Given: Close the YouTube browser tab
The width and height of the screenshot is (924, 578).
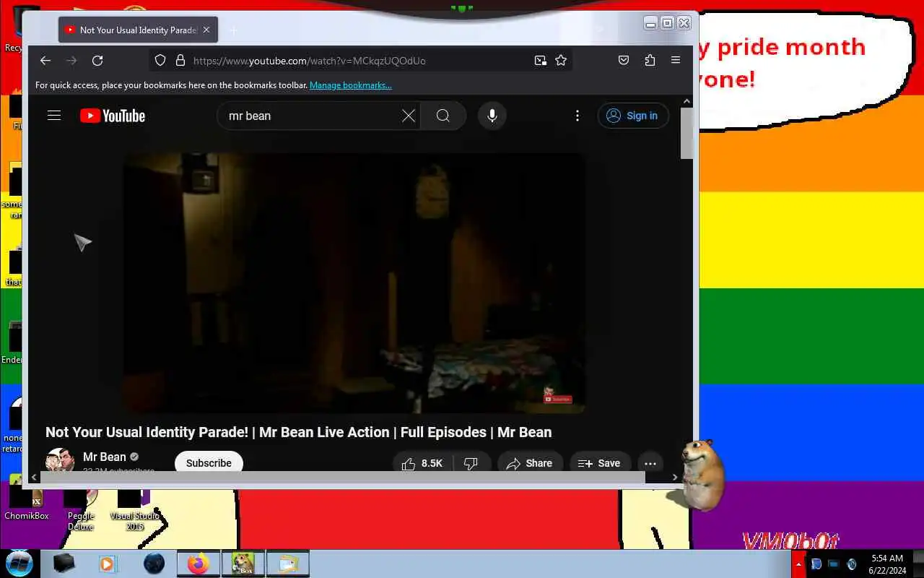Looking at the screenshot, I should click(x=206, y=30).
